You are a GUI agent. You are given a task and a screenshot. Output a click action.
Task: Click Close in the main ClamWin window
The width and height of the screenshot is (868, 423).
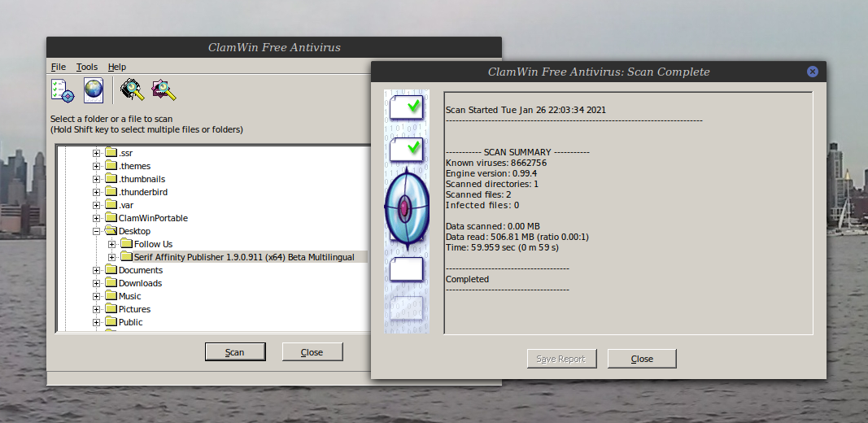click(x=312, y=352)
